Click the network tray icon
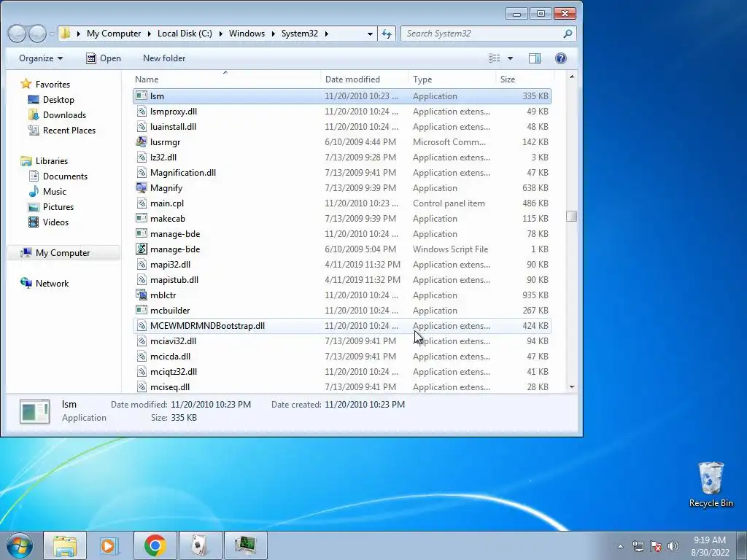This screenshot has width=747, height=560. click(638, 545)
